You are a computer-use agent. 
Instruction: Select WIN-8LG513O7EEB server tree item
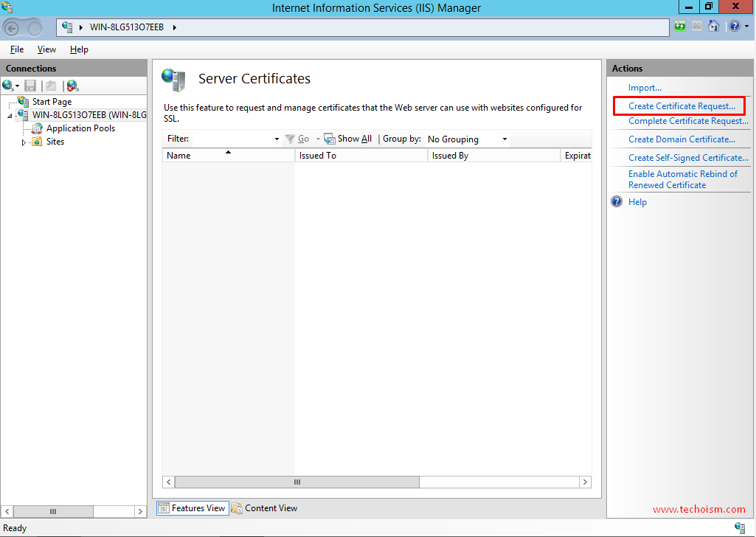pyautogui.click(x=89, y=115)
